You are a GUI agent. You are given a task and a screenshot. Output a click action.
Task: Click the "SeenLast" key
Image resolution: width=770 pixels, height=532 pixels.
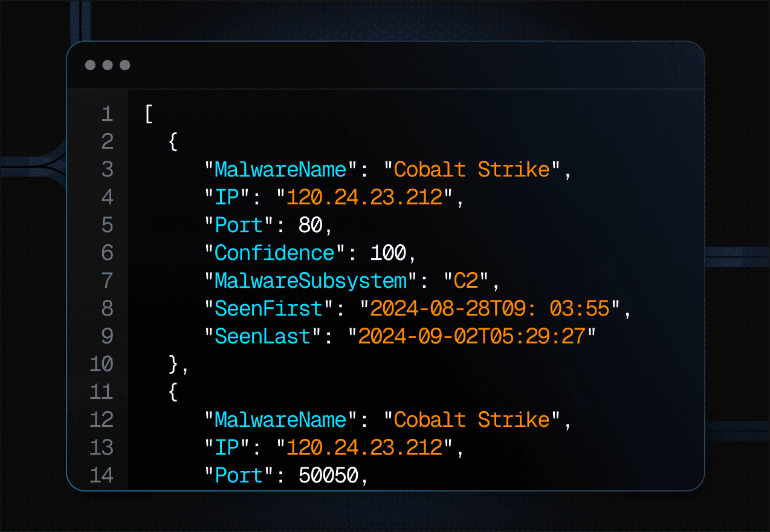coord(264,336)
